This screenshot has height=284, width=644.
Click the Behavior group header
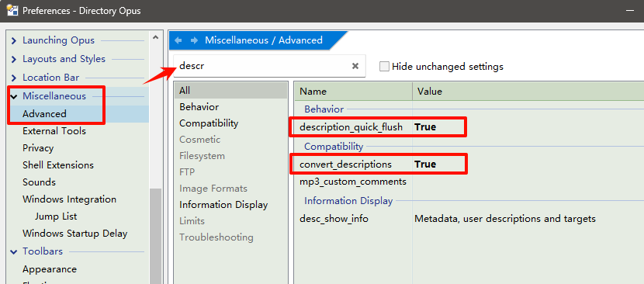tap(324, 109)
